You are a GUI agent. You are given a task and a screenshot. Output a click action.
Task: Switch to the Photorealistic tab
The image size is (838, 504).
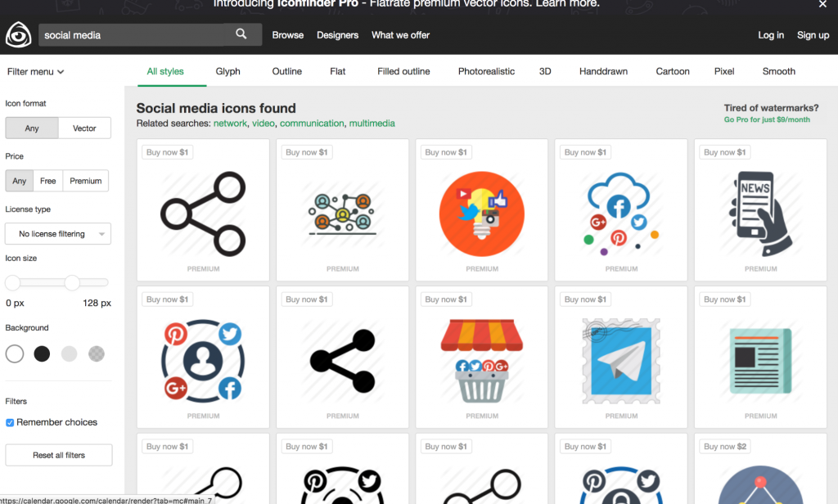point(486,71)
